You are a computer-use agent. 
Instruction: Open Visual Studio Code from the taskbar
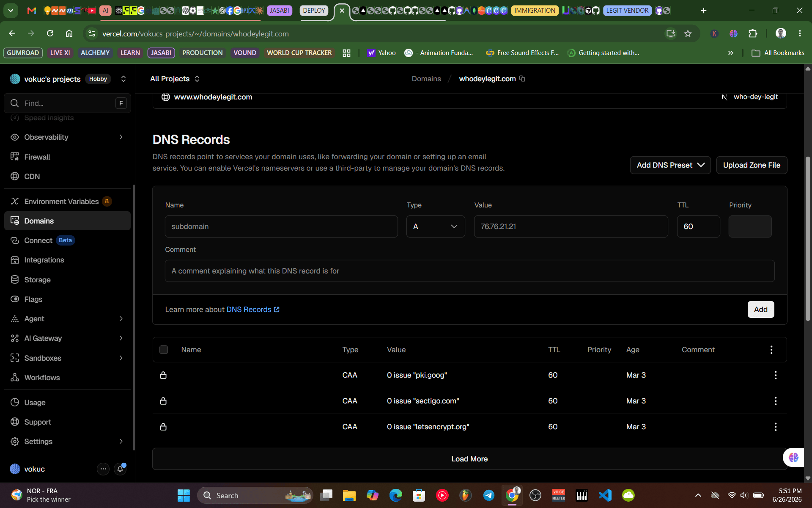tap(605, 495)
